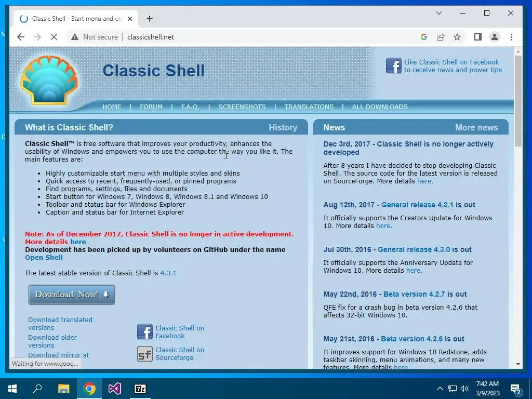The width and height of the screenshot is (532, 399).
Task: Open the HOME menu item
Action: [112, 107]
